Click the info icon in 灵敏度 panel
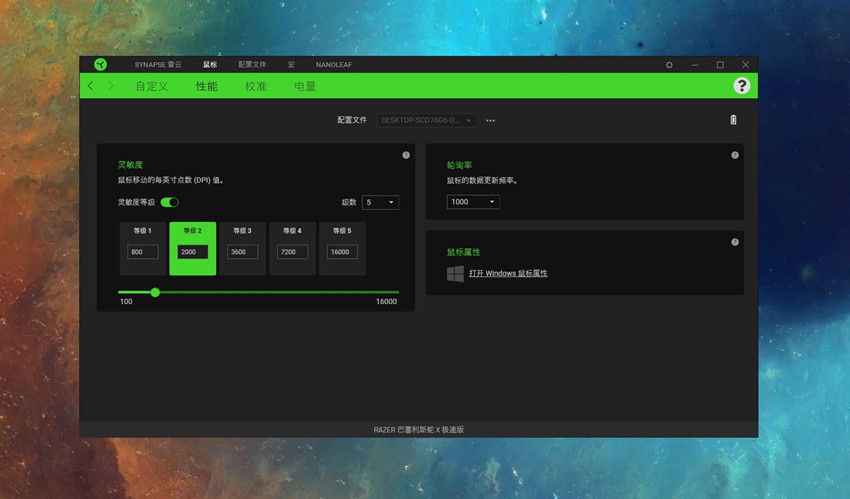Viewport: 850px width, 499px height. (x=406, y=155)
